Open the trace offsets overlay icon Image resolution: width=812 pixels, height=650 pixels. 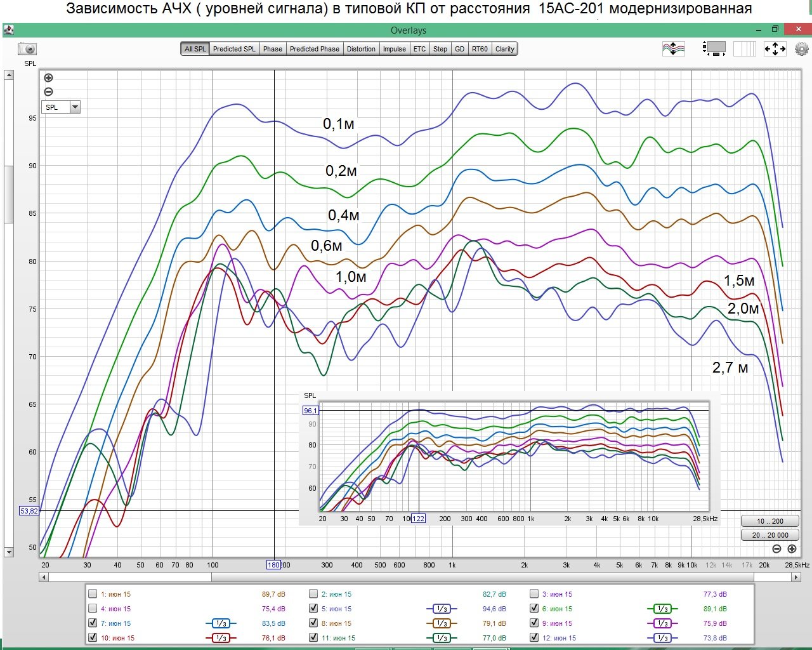point(674,49)
